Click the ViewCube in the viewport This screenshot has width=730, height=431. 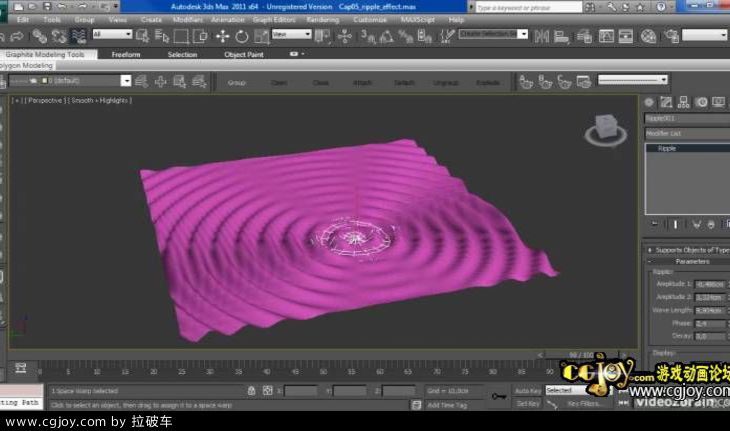tap(603, 129)
